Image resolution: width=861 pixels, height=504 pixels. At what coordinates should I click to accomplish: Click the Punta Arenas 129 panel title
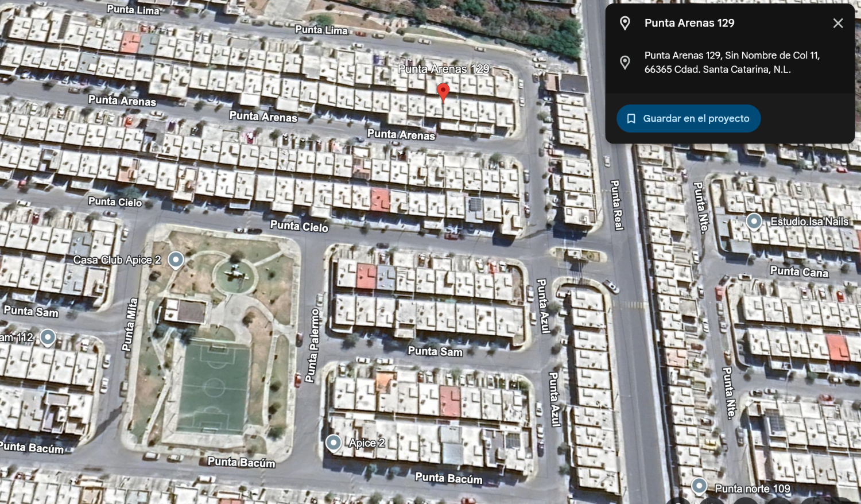(689, 23)
